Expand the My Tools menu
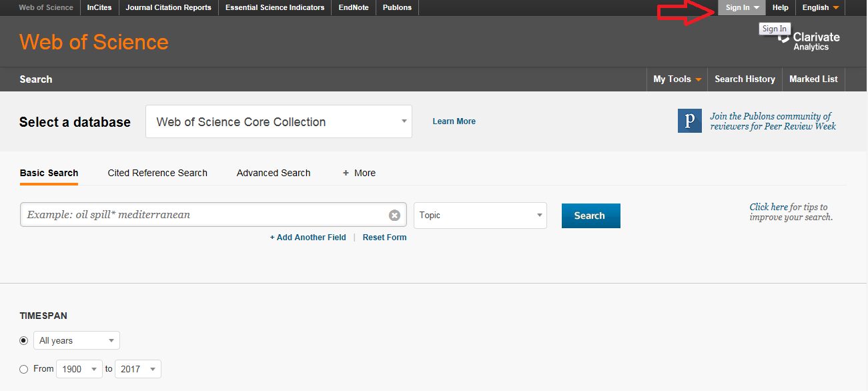 pyautogui.click(x=677, y=79)
